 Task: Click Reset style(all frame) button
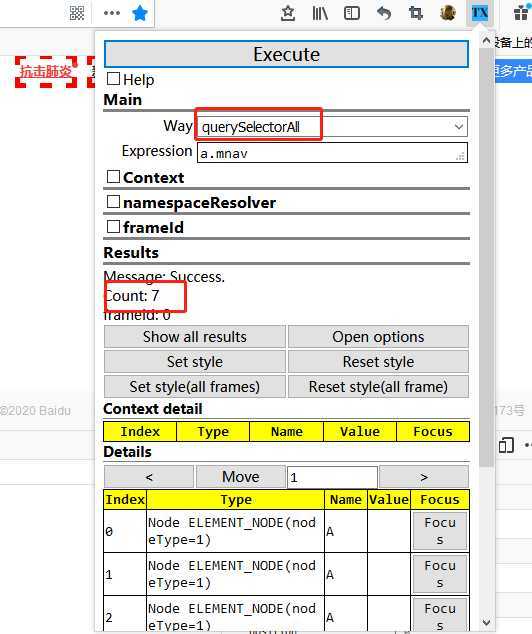point(378,387)
